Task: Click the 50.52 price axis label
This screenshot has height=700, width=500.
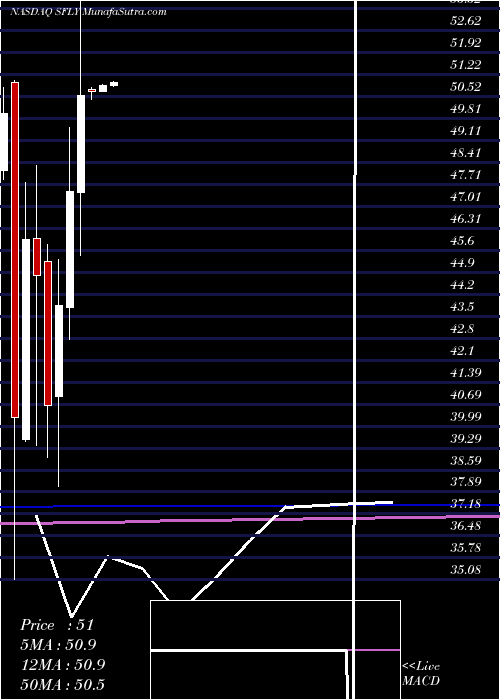Action: 466,87
